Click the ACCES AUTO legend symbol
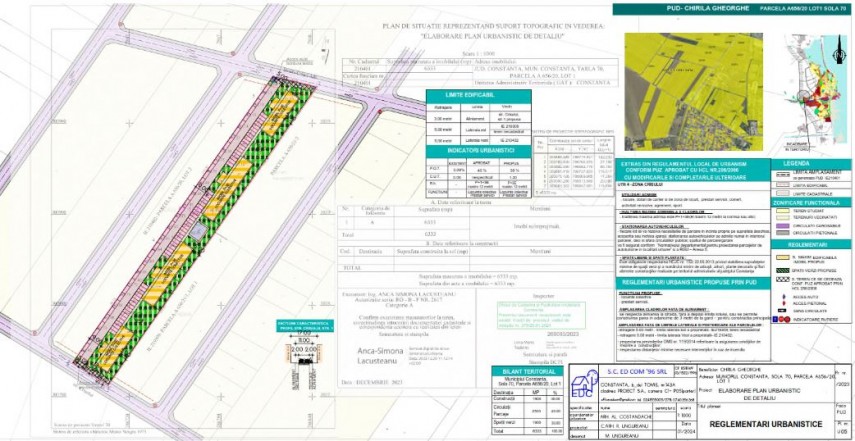The height and width of the screenshot is (441, 855). click(781, 297)
